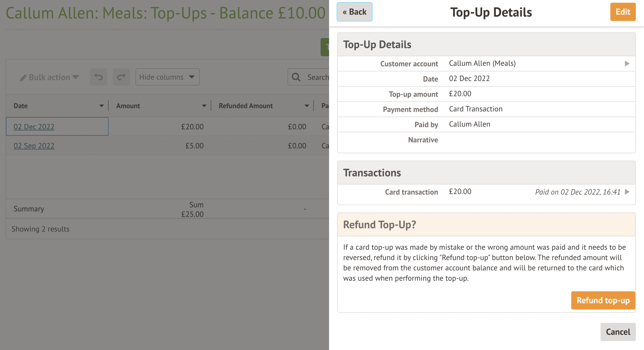The width and height of the screenshot is (644, 350).
Task: Go back using the Back button
Action: [354, 12]
